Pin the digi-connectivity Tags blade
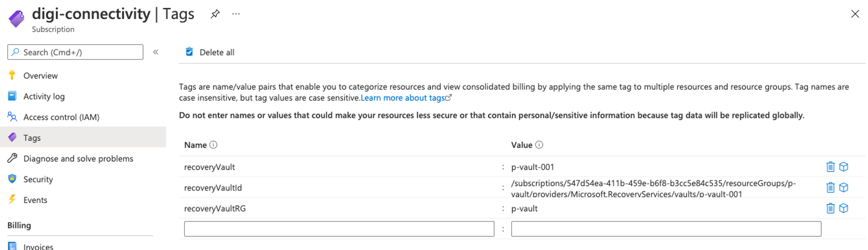Screen dimensions: 868x250 [x=215, y=14]
